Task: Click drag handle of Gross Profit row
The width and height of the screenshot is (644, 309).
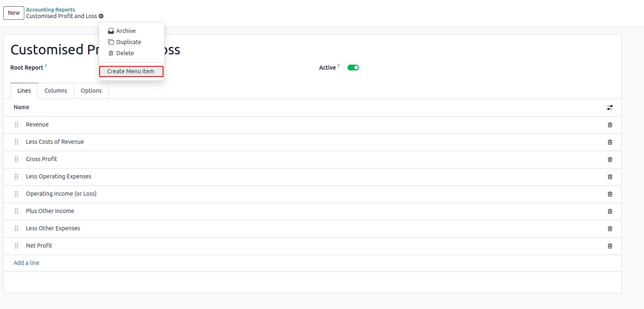Action: [16, 159]
